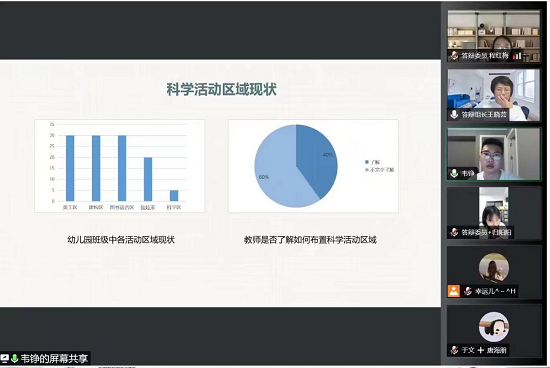This screenshot has width=550, height=368.
Task: Click 于文's panda avatar
Action: (494, 327)
